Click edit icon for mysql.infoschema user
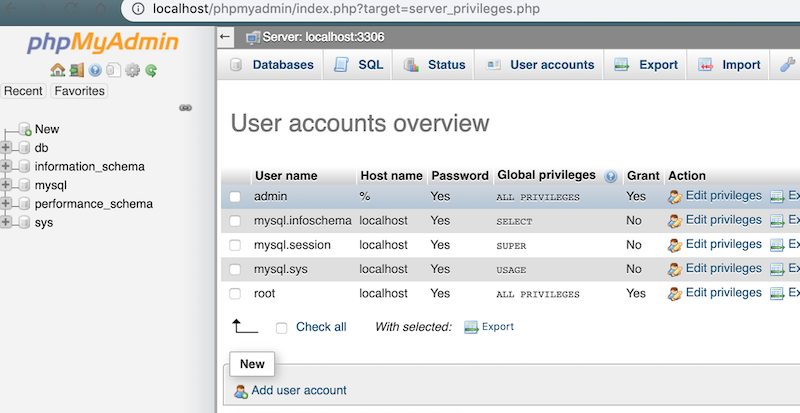Screen dimensions: 800x413 pyautogui.click(x=674, y=221)
